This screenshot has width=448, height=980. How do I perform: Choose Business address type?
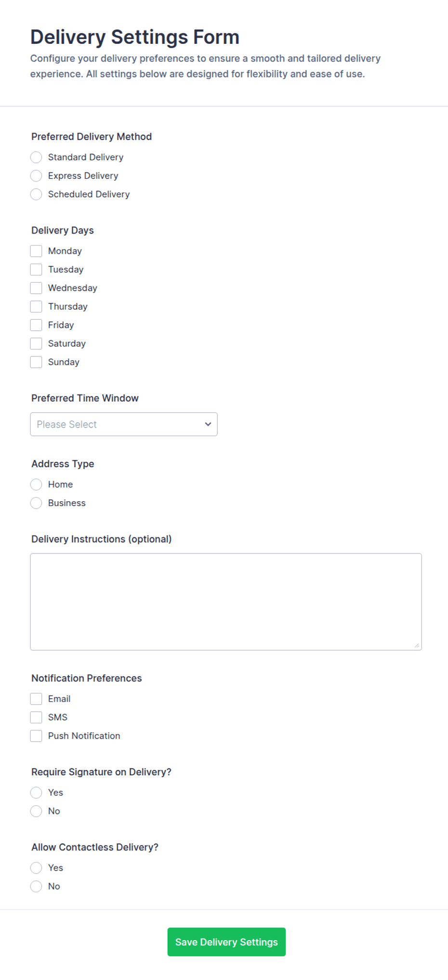click(x=36, y=503)
